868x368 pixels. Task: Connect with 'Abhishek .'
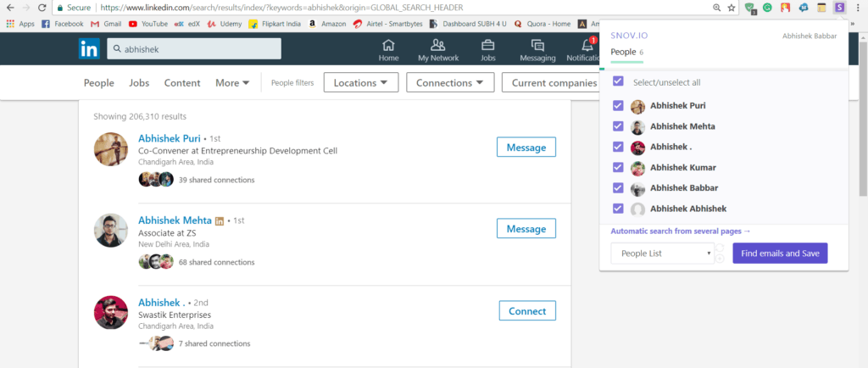pyautogui.click(x=527, y=310)
